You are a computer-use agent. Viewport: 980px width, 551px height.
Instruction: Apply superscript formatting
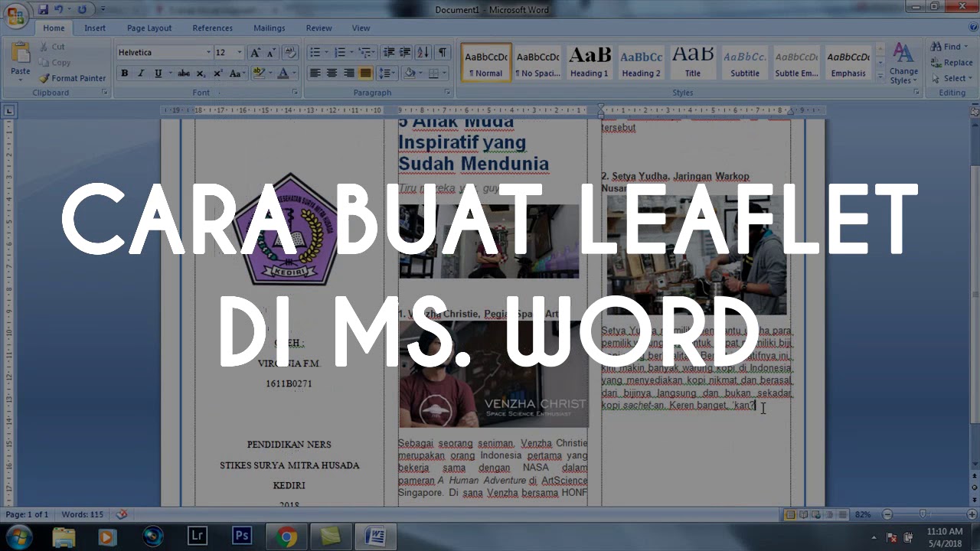pos(217,73)
